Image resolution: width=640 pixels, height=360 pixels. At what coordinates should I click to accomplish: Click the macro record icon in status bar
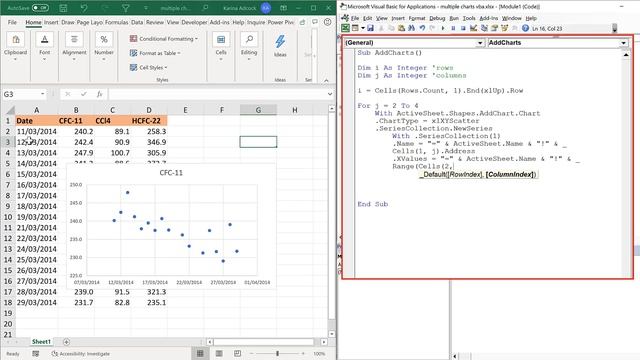(x=36, y=353)
